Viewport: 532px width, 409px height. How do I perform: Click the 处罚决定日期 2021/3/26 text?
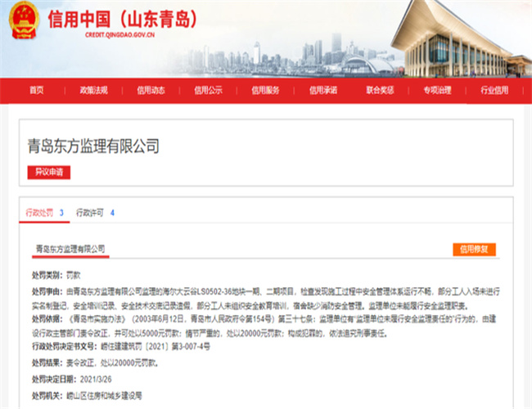(x=71, y=380)
